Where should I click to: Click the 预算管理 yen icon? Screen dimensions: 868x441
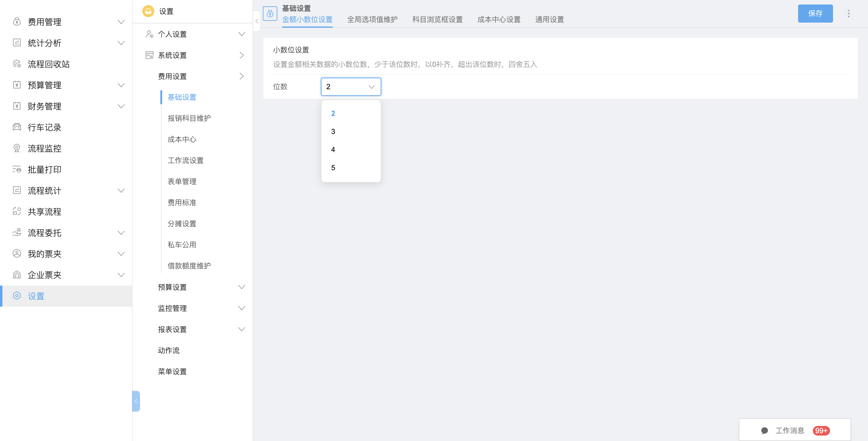[x=17, y=85]
